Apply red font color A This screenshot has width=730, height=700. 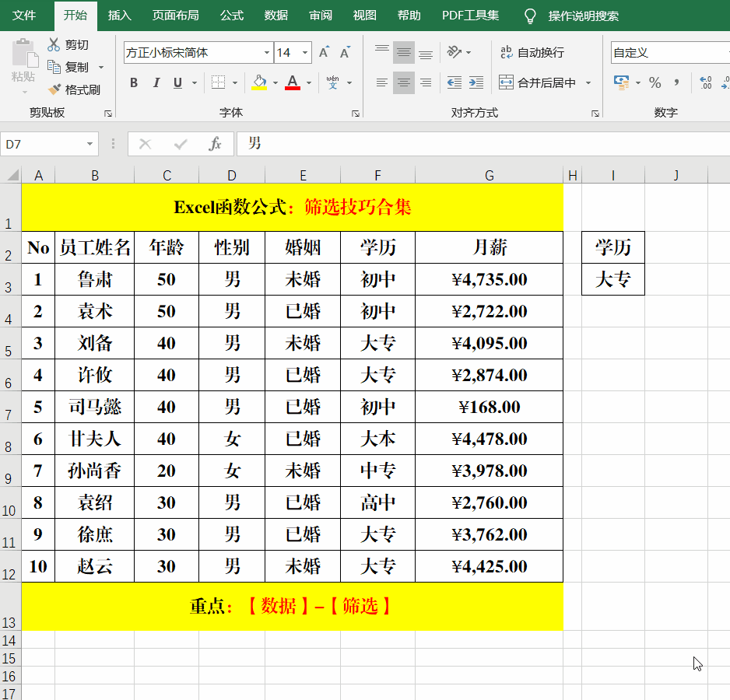coord(293,82)
